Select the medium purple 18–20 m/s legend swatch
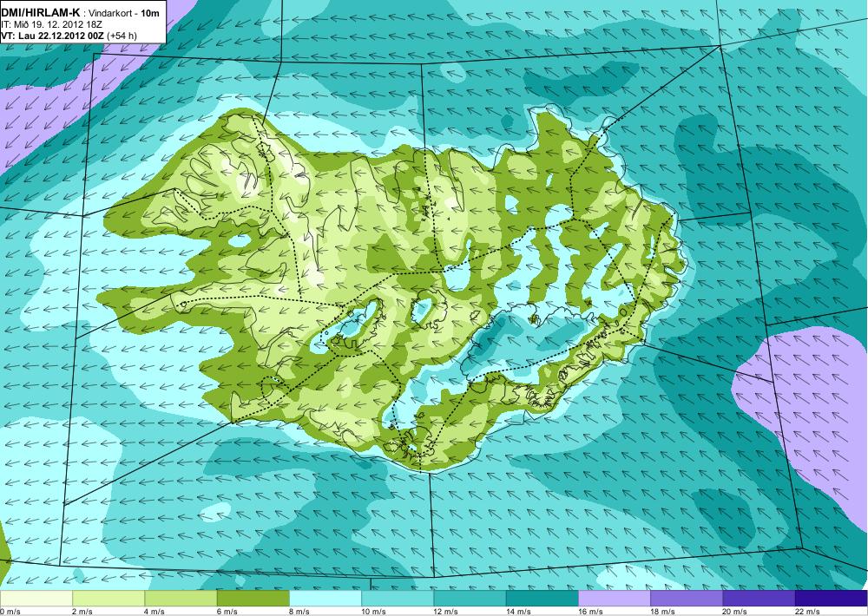The height and width of the screenshot is (616, 868). 687,599
